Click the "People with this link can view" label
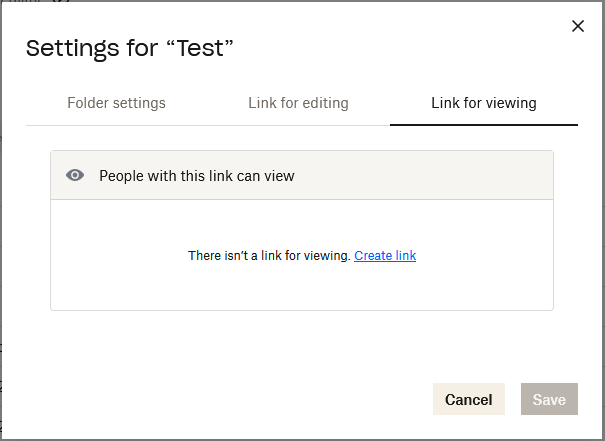Image resolution: width=605 pixels, height=441 pixels. pos(196,176)
